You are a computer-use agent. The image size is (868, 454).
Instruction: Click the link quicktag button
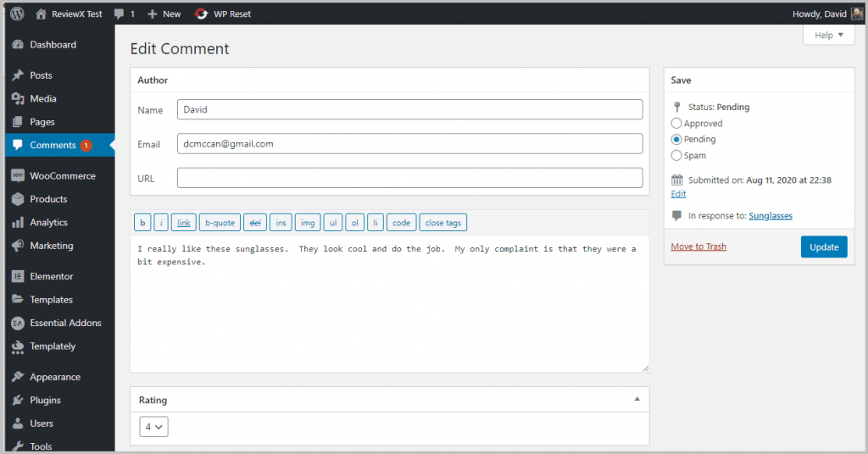coord(184,223)
